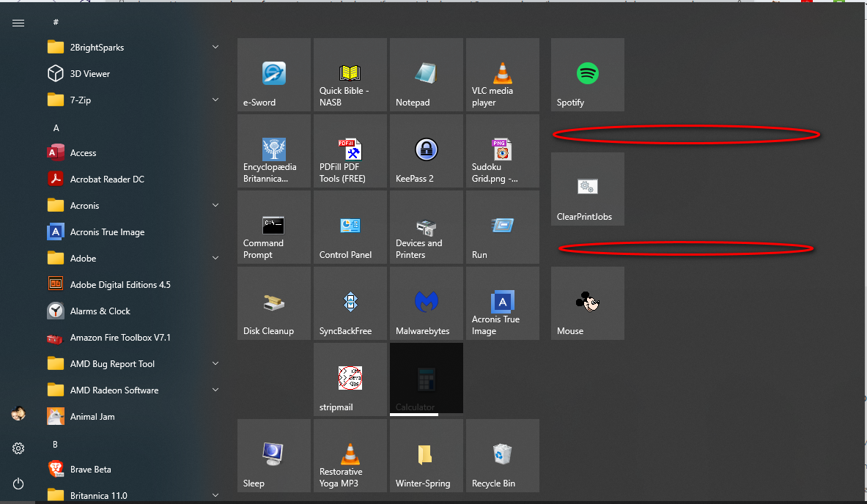This screenshot has height=504, width=867.
Task: Open the Recycle Bin tile
Action: (503, 456)
